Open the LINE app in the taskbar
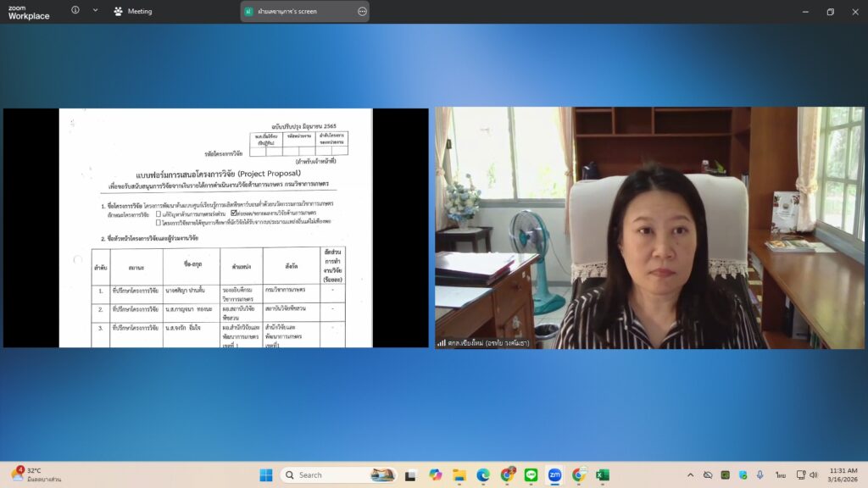The width and height of the screenshot is (868, 488). [531, 474]
